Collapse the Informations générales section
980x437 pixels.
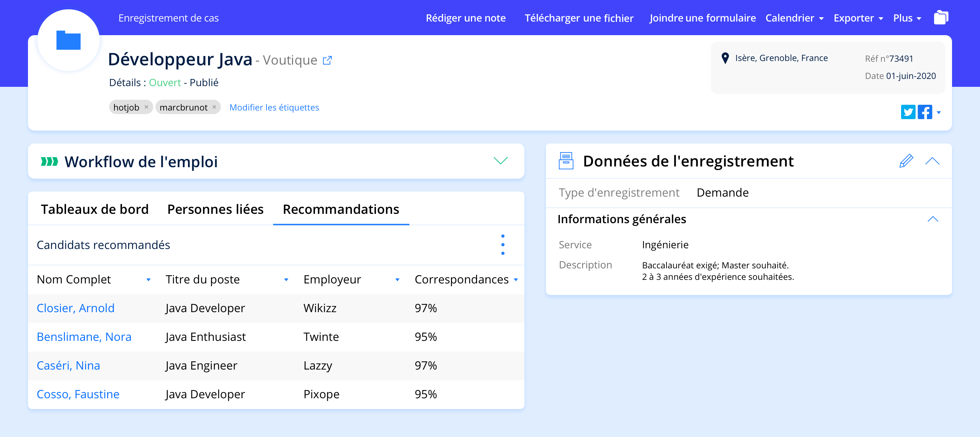tap(932, 219)
